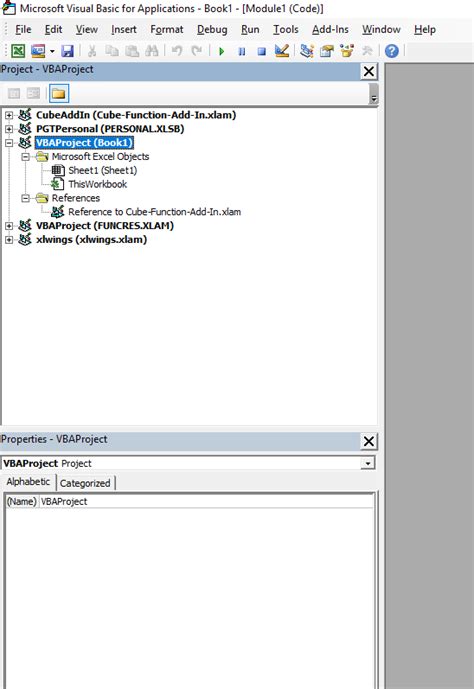Click the View Object icon in Project pane
This screenshot has width=474, height=689.
click(x=33, y=93)
